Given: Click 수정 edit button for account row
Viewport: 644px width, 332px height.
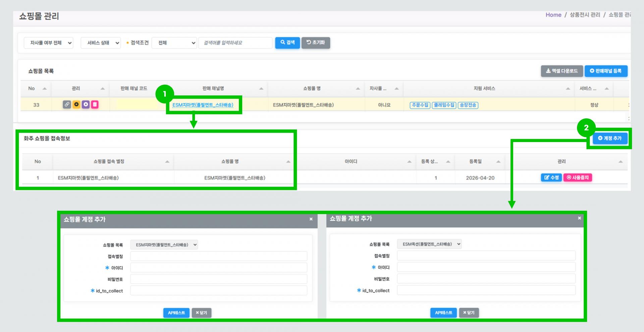Looking at the screenshot, I should pos(551,178).
